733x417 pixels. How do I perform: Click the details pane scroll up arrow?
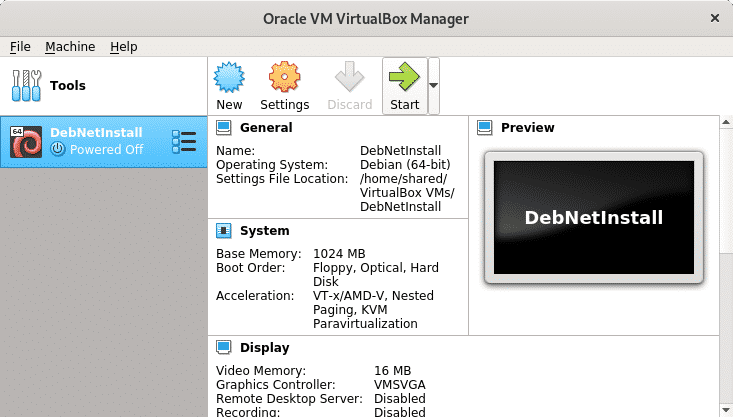[726, 122]
